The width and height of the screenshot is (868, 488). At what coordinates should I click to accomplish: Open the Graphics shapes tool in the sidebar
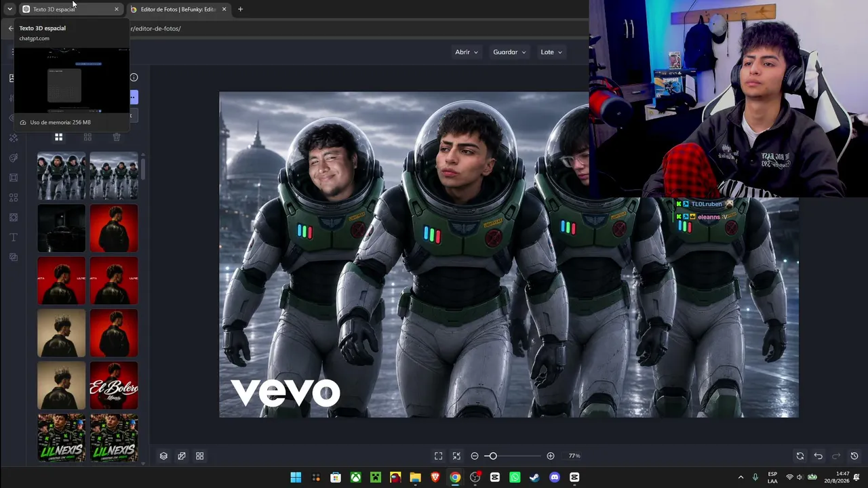[x=13, y=198]
